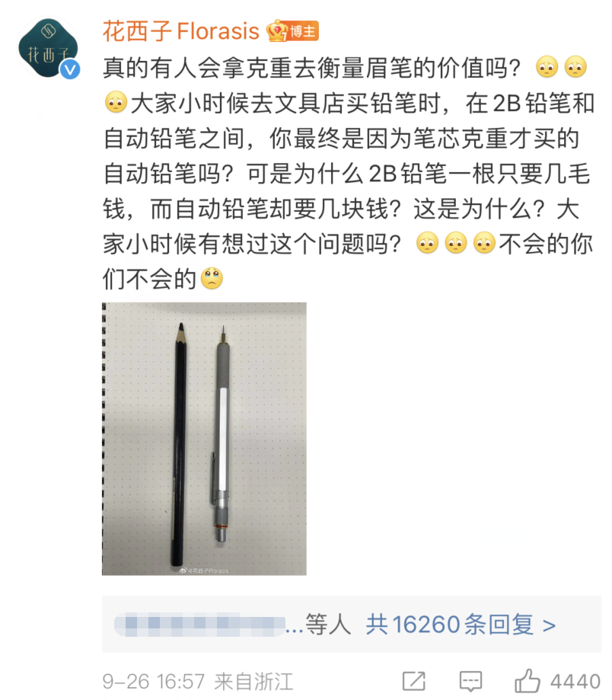Expand replies with the > chevron
612x700 pixels.
point(549,625)
